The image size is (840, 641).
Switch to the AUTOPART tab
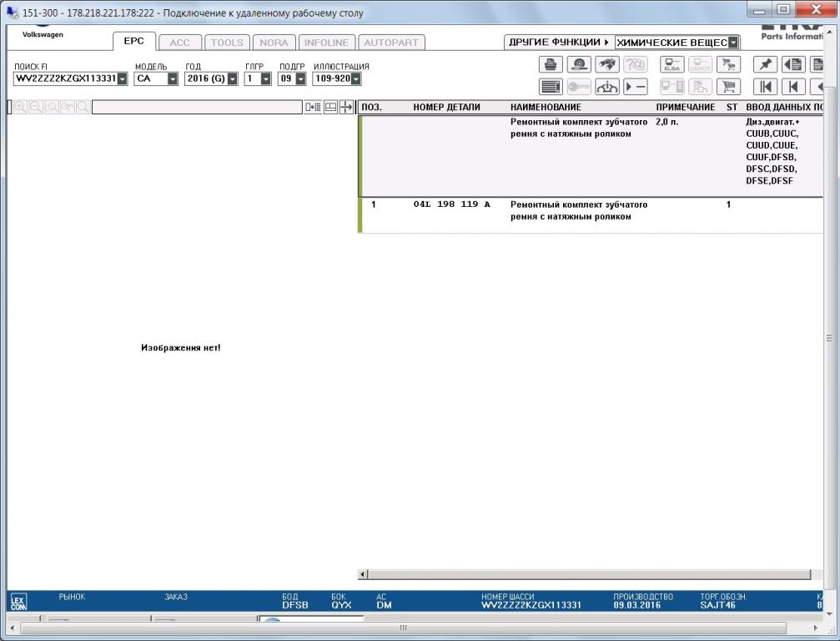pyautogui.click(x=391, y=43)
